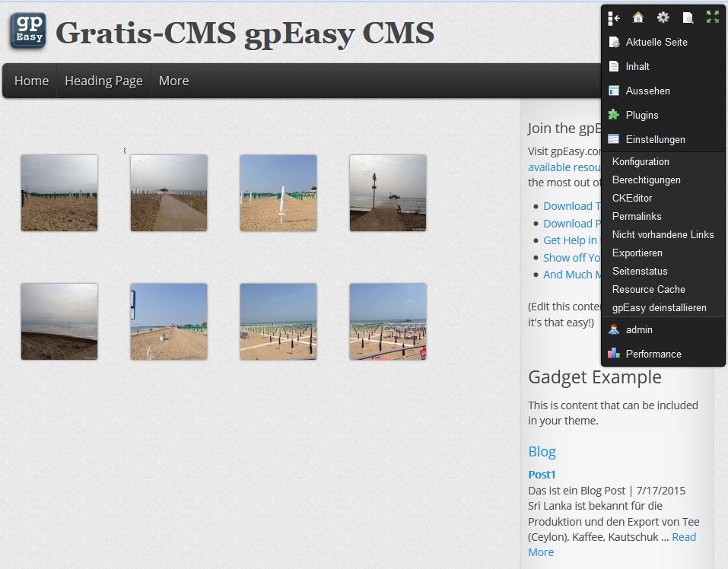This screenshot has height=569, width=728.
Task: Click the Performance bar chart icon
Action: pyautogui.click(x=614, y=354)
